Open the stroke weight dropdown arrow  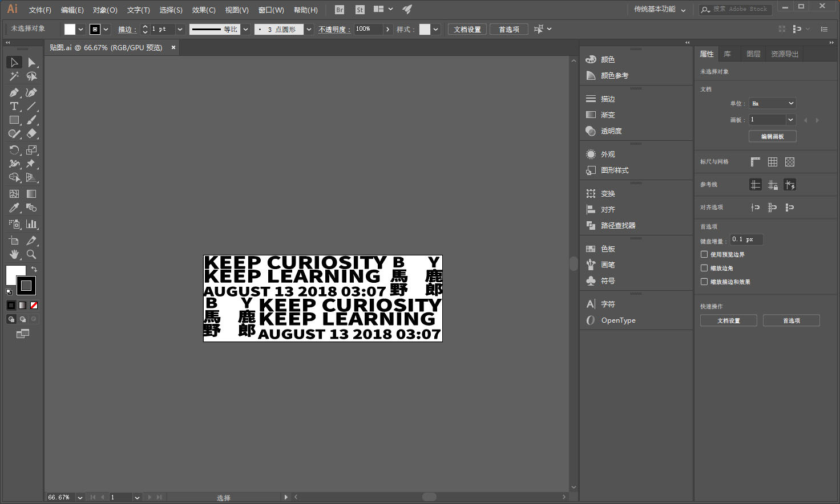(x=180, y=29)
